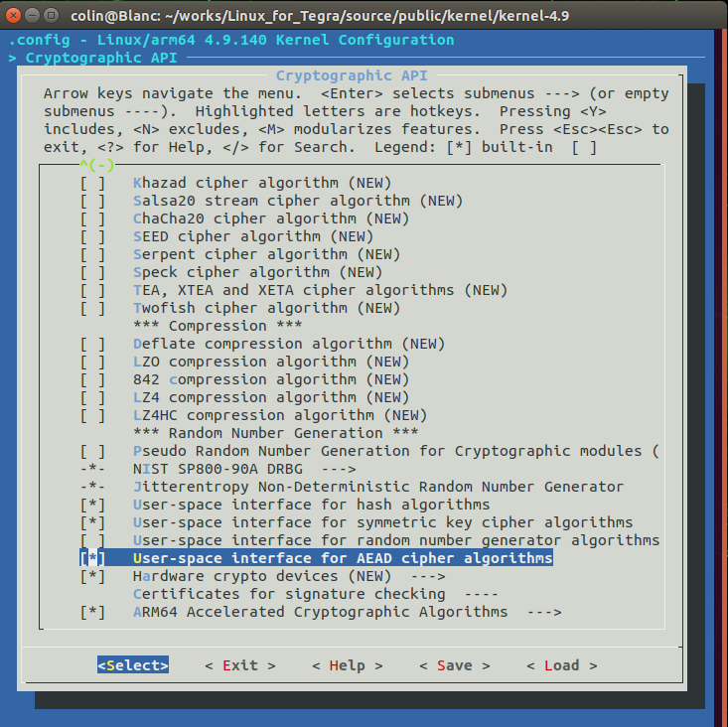Image resolution: width=728 pixels, height=727 pixels.
Task: Click the Random Number Generation section header
Action: click(x=276, y=433)
